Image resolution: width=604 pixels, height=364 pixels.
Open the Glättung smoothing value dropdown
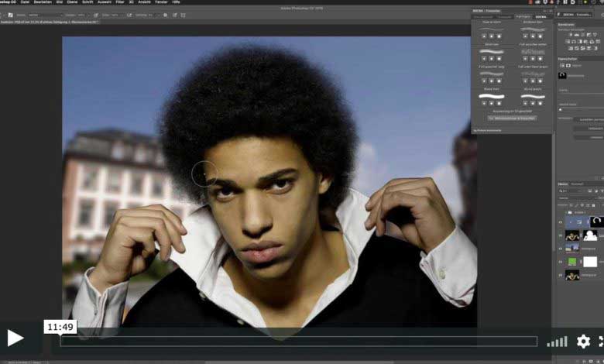tap(151, 15)
